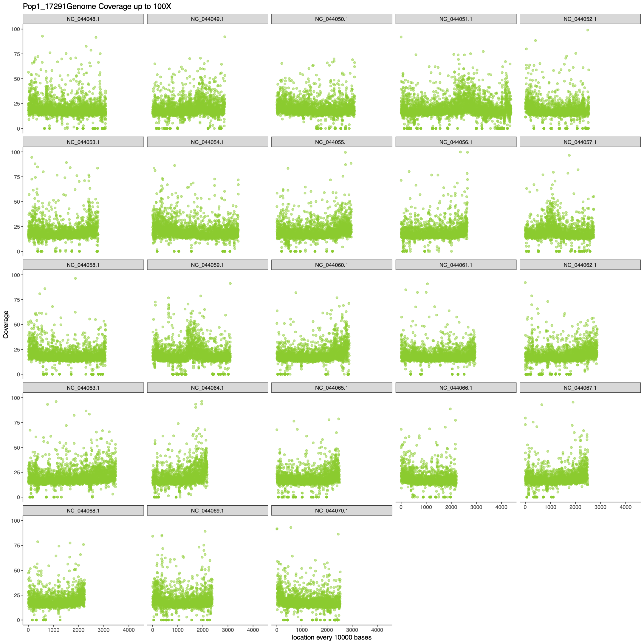Select the NC_044058.1 facet strip

83,265
